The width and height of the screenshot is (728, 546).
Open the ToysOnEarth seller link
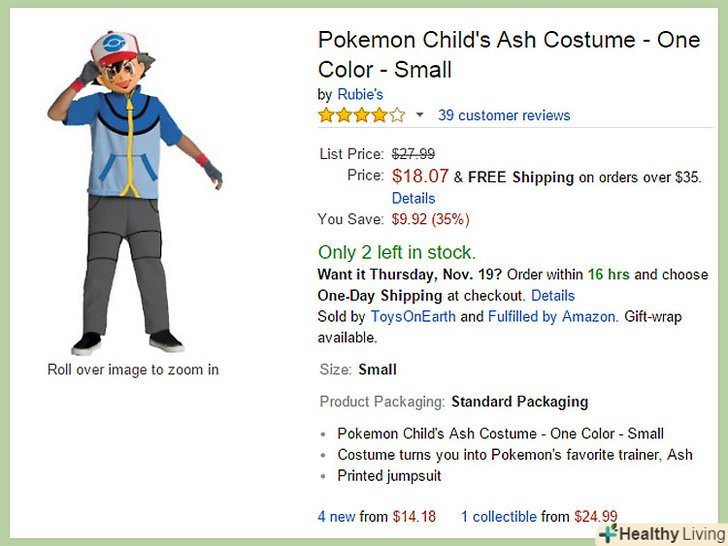(413, 316)
